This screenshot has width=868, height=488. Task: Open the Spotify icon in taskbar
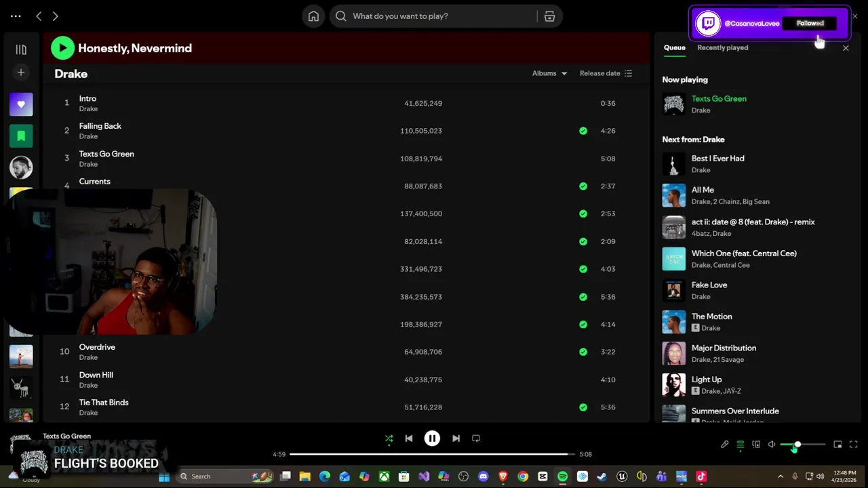pos(562,476)
